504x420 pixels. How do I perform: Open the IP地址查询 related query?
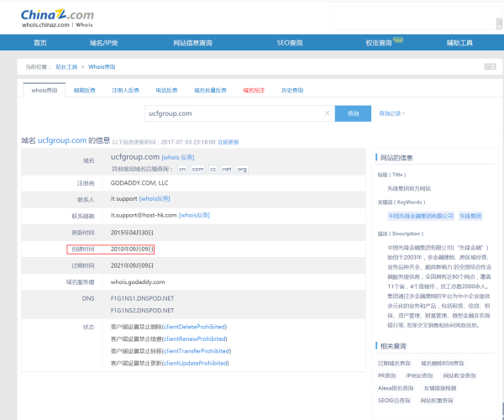click(419, 375)
